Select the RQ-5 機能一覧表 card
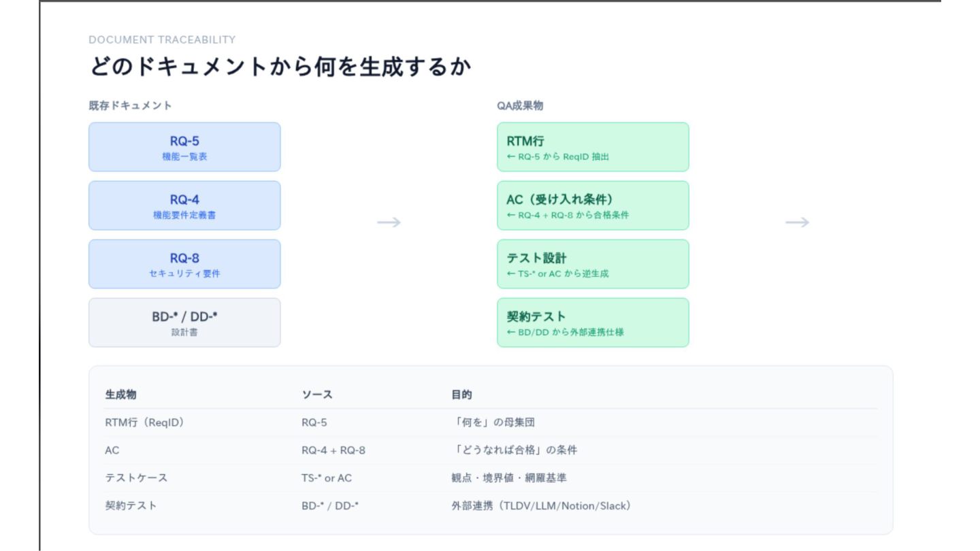This screenshot has width=980, height=551. pyautogui.click(x=184, y=147)
